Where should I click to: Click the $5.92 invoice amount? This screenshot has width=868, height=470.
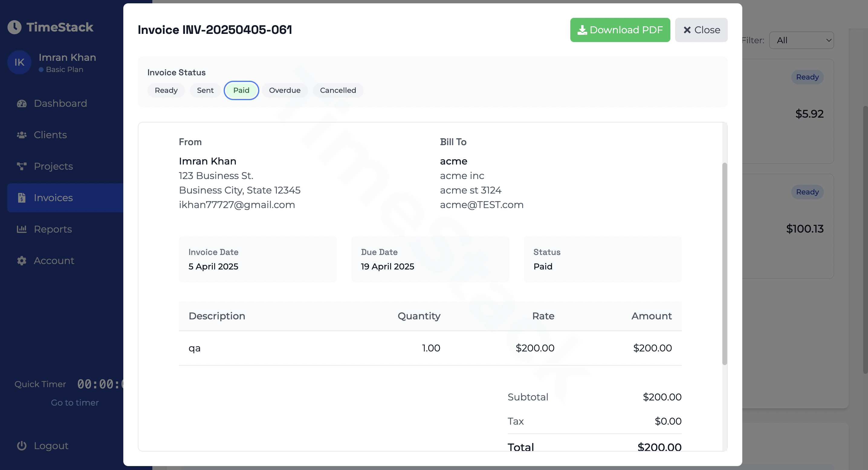(x=809, y=114)
